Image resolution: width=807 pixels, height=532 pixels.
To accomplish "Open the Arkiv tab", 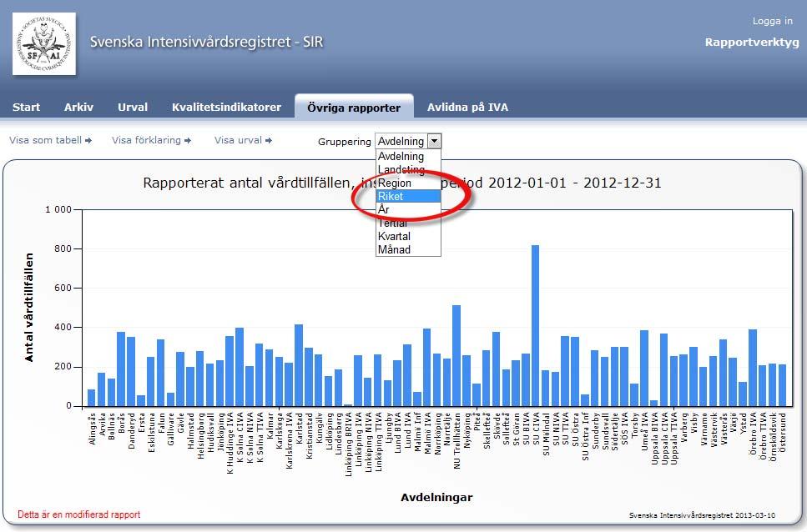I will [x=78, y=107].
